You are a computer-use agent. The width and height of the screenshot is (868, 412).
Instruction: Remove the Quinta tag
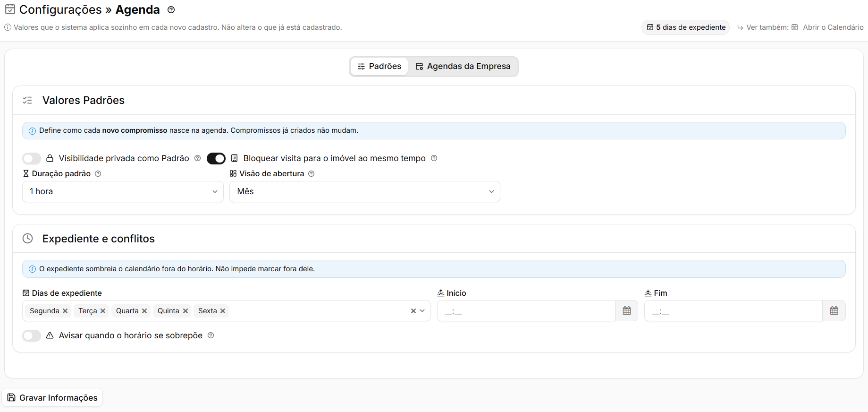point(185,311)
